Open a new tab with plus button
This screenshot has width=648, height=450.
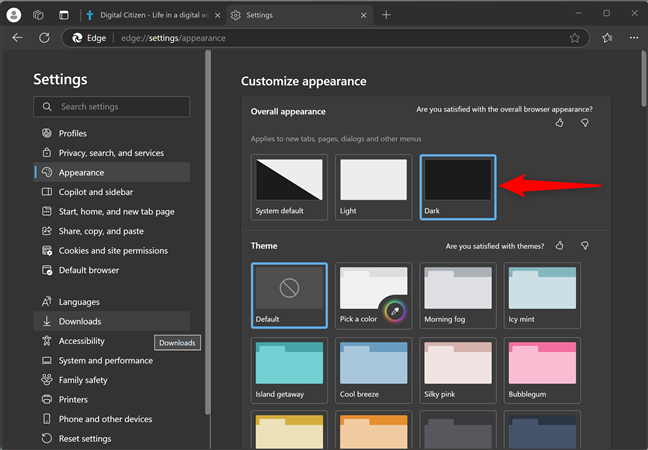point(386,15)
